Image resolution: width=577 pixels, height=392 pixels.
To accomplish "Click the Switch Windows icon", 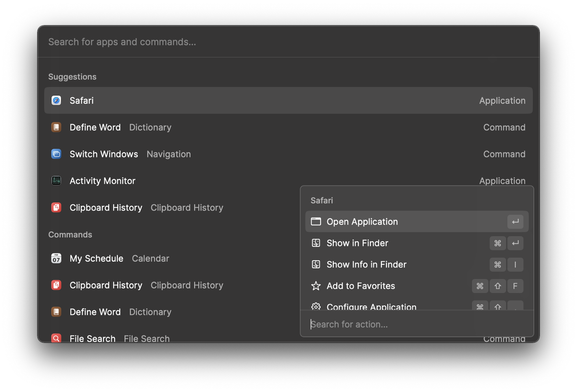I will point(56,154).
